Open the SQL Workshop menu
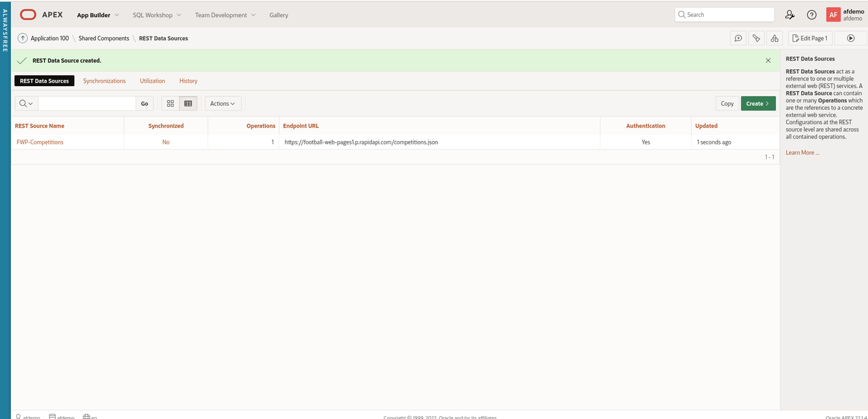Viewport: 868px width, 419px height. coord(153,14)
